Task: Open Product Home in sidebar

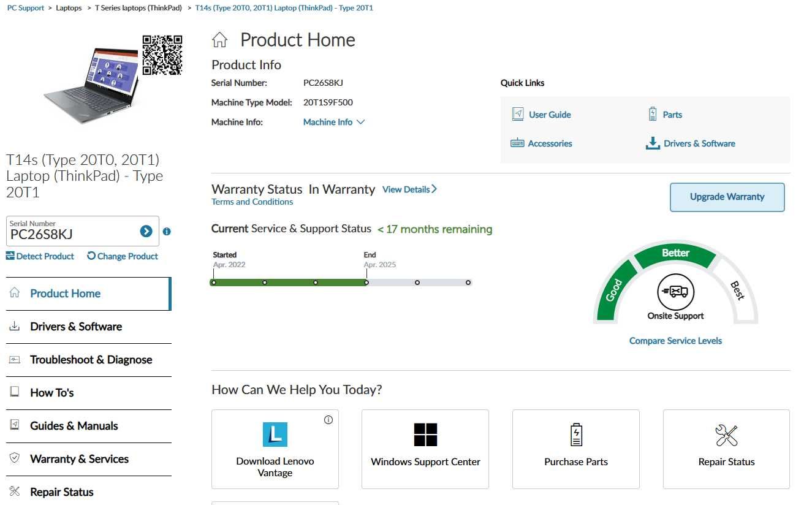Action: [89, 294]
